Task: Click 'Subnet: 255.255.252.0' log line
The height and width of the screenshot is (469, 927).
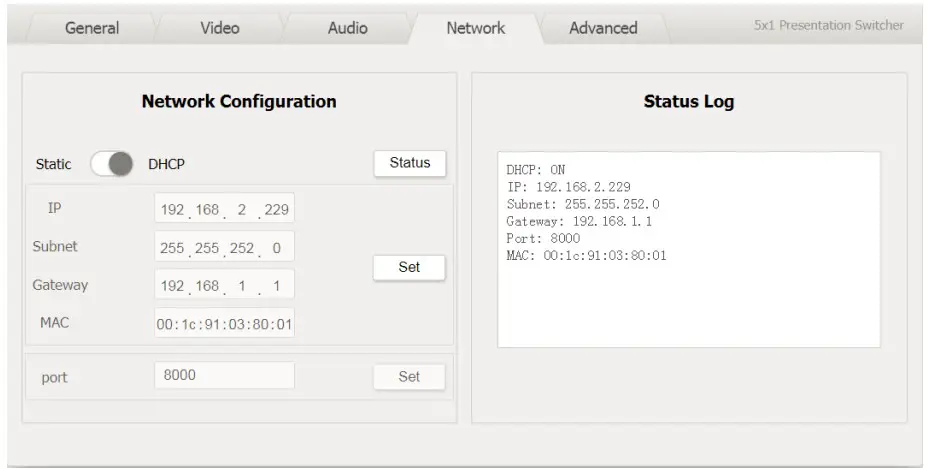Action: click(x=583, y=204)
